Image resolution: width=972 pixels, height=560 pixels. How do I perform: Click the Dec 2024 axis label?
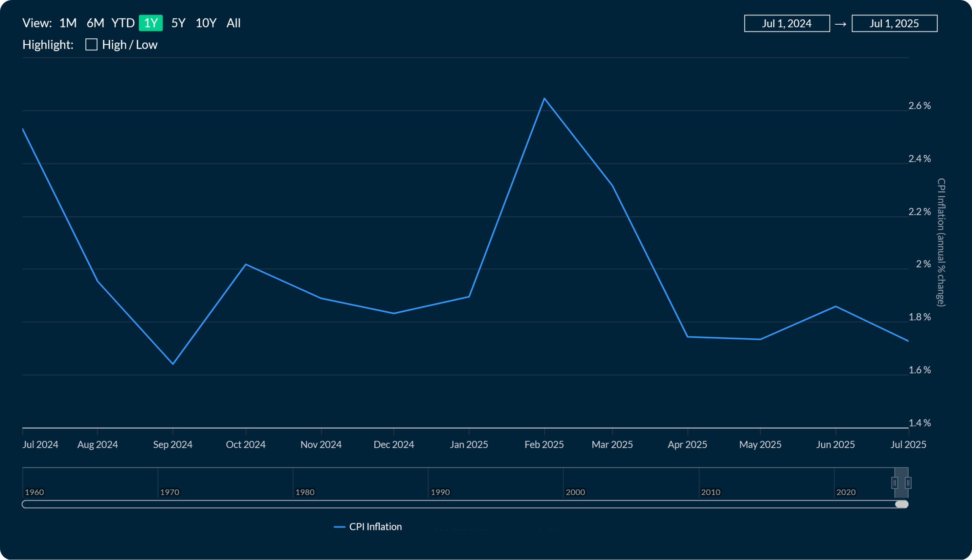tap(394, 445)
